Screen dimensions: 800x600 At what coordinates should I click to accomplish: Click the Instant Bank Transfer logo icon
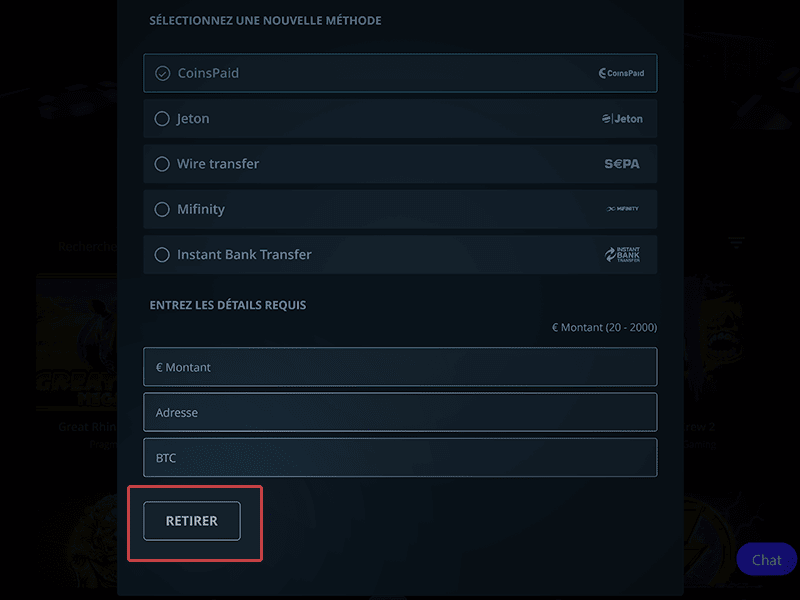click(x=622, y=255)
